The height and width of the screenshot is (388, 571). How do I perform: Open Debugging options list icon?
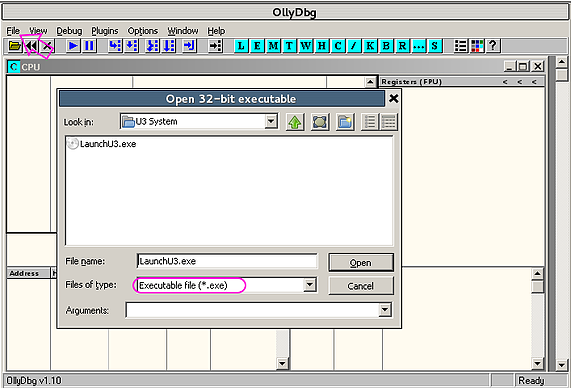click(461, 46)
